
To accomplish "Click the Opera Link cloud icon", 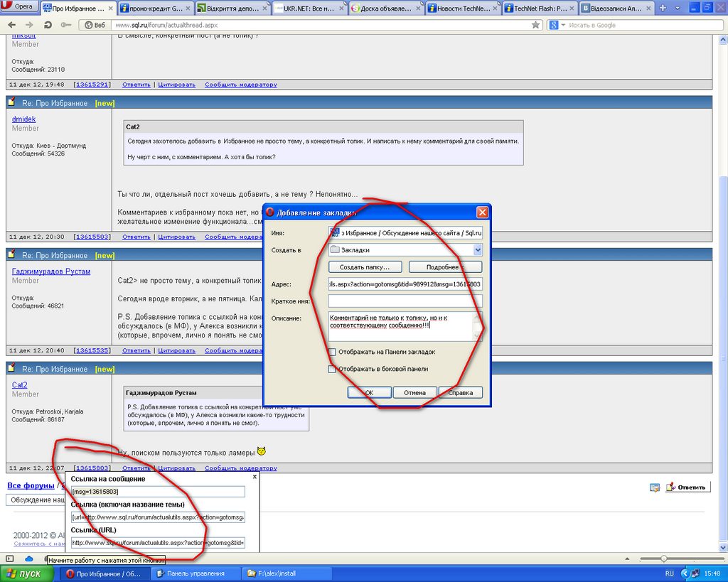I will tap(29, 559).
